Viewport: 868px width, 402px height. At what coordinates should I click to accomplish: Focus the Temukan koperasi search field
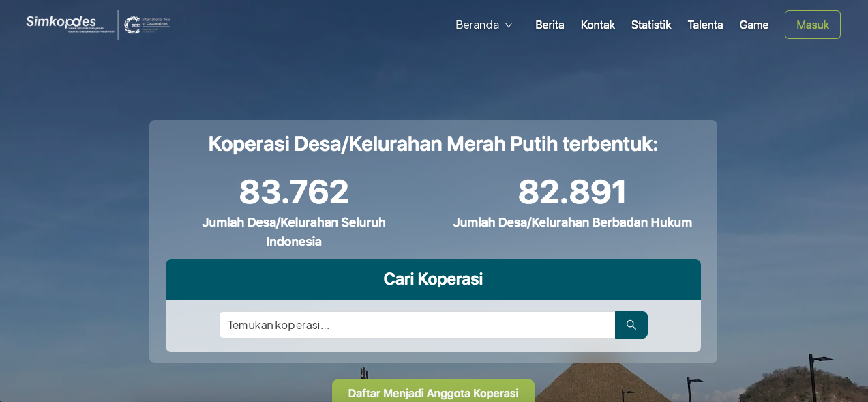pos(417,325)
